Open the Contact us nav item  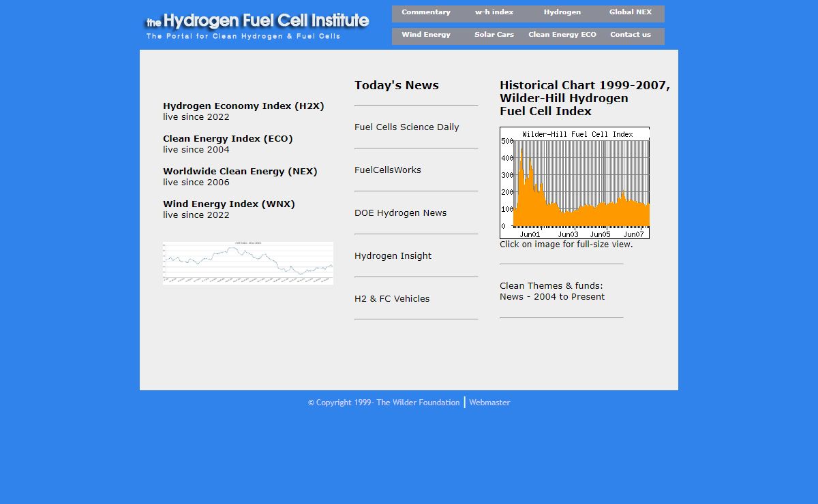click(631, 35)
